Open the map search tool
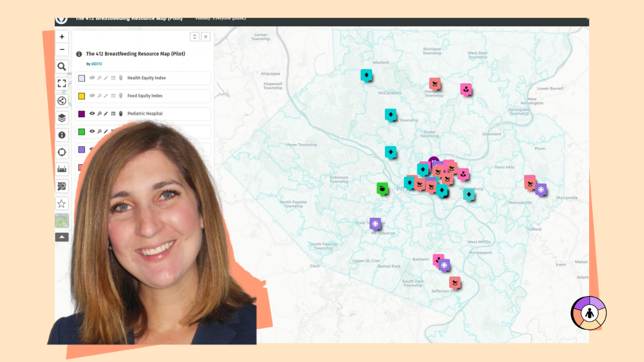Viewport: 644px width, 362px height. [62, 66]
